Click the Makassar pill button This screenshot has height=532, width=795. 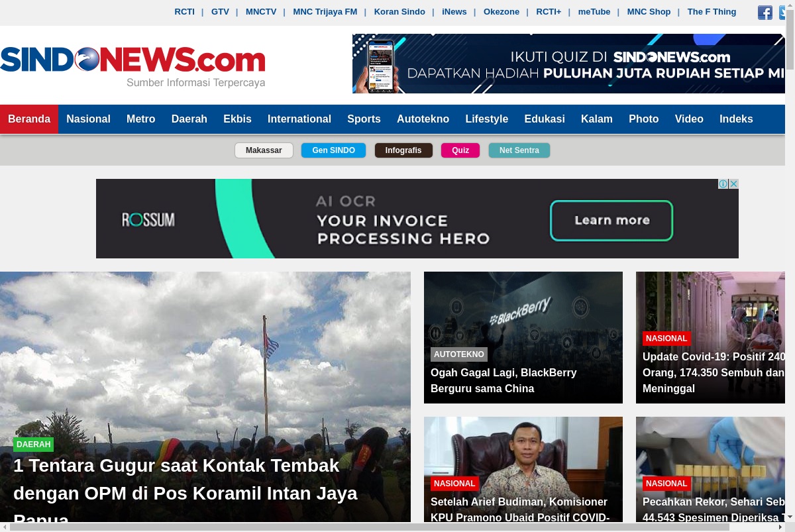click(x=264, y=150)
